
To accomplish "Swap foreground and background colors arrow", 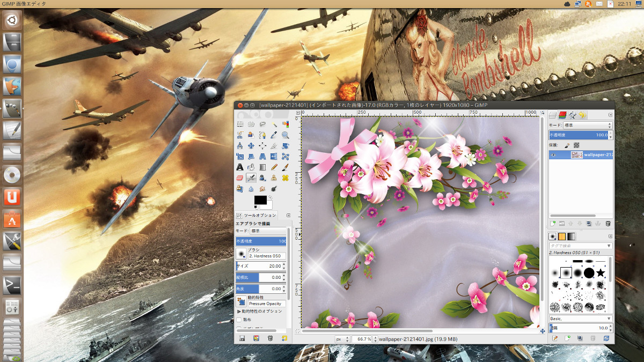I will (270, 197).
